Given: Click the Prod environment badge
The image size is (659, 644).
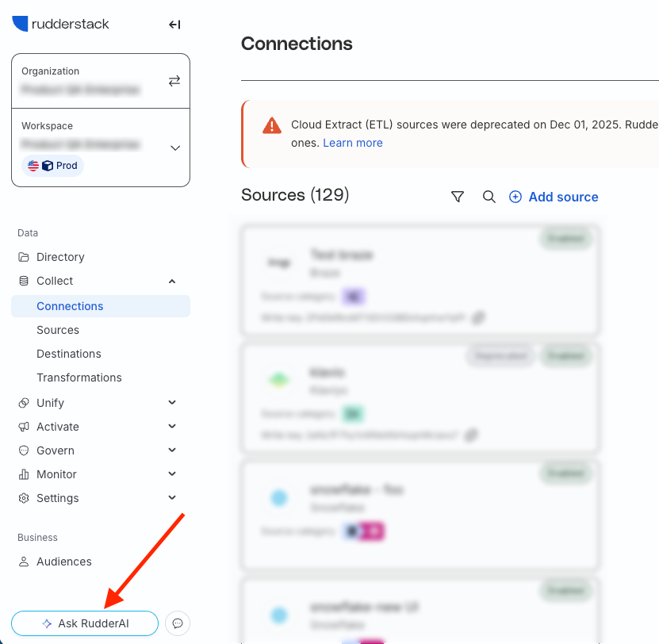Looking at the screenshot, I should (52, 166).
